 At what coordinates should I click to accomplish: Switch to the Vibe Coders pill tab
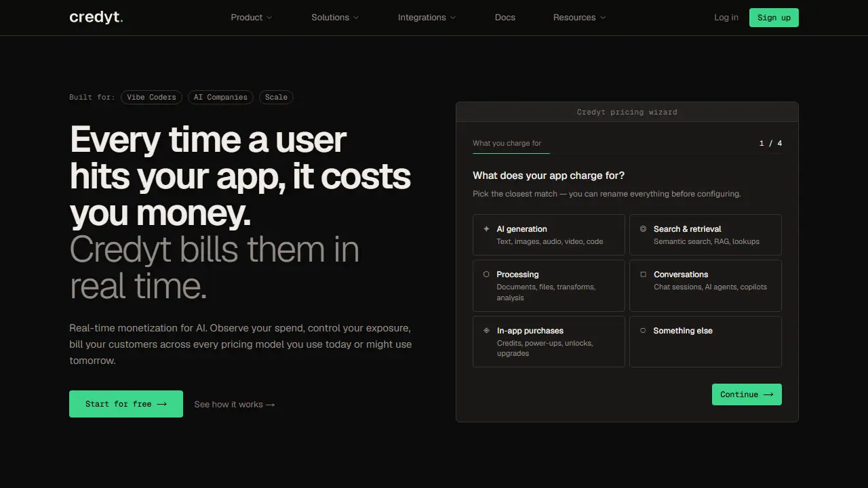click(151, 97)
